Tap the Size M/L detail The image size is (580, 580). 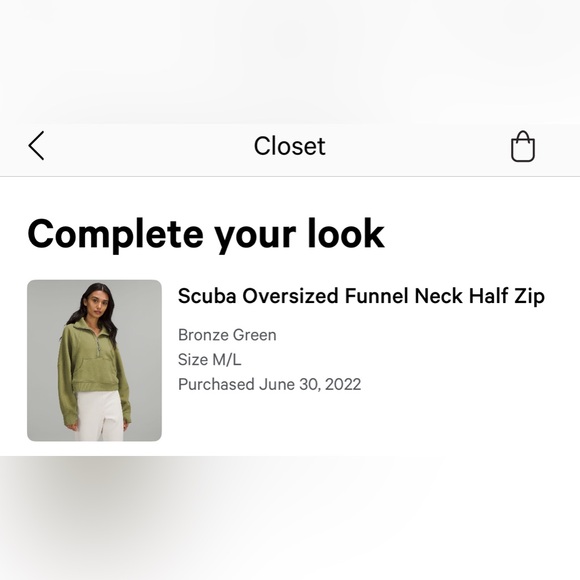tap(209, 360)
